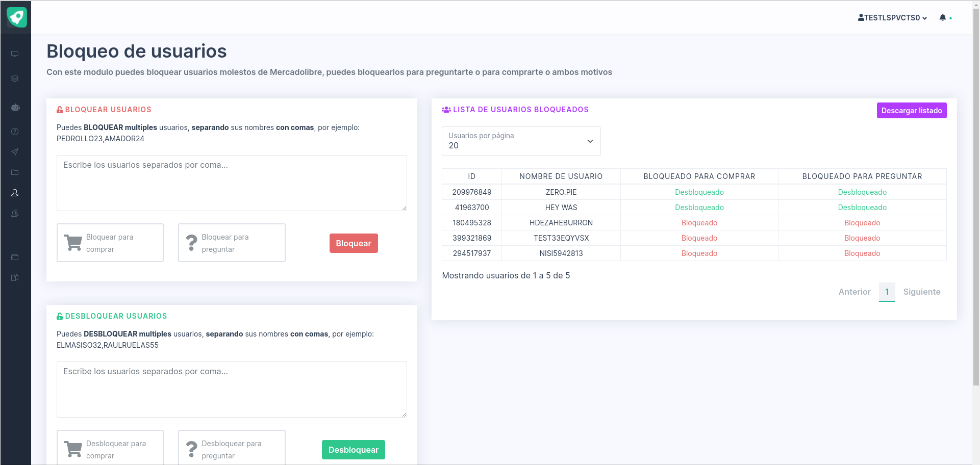Select ID cell 399321869
The width and height of the screenshot is (980, 465).
click(x=472, y=238)
